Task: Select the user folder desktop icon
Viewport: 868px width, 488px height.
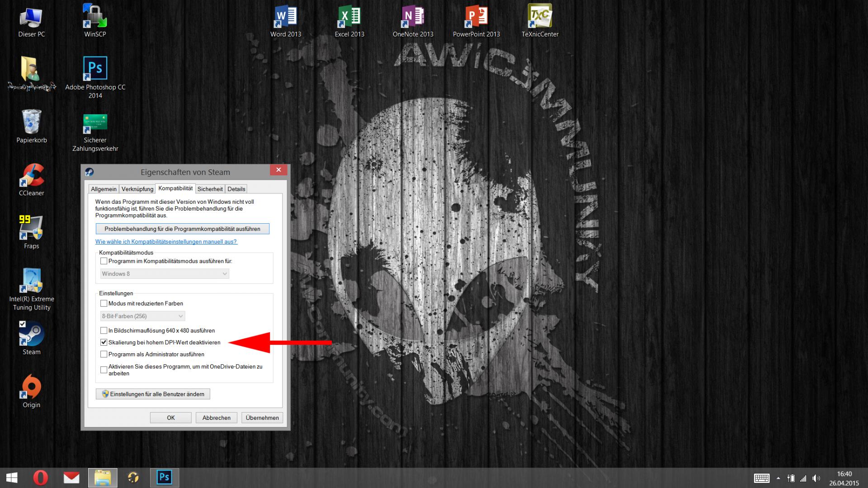Action: point(31,74)
